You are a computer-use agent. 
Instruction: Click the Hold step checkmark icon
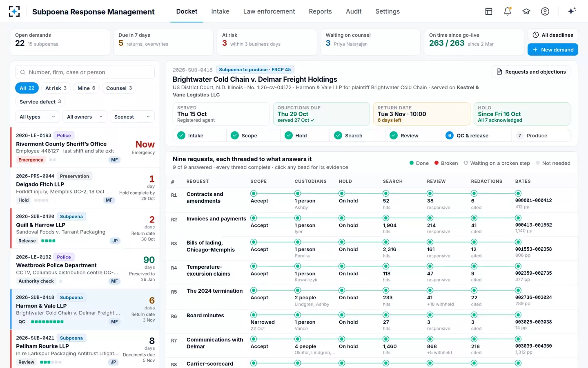(289, 135)
